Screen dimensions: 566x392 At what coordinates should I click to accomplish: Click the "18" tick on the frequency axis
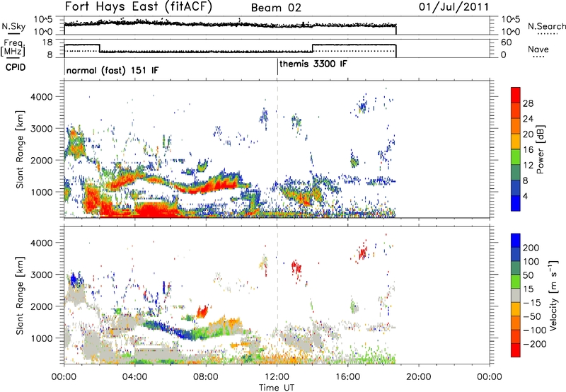(47, 42)
